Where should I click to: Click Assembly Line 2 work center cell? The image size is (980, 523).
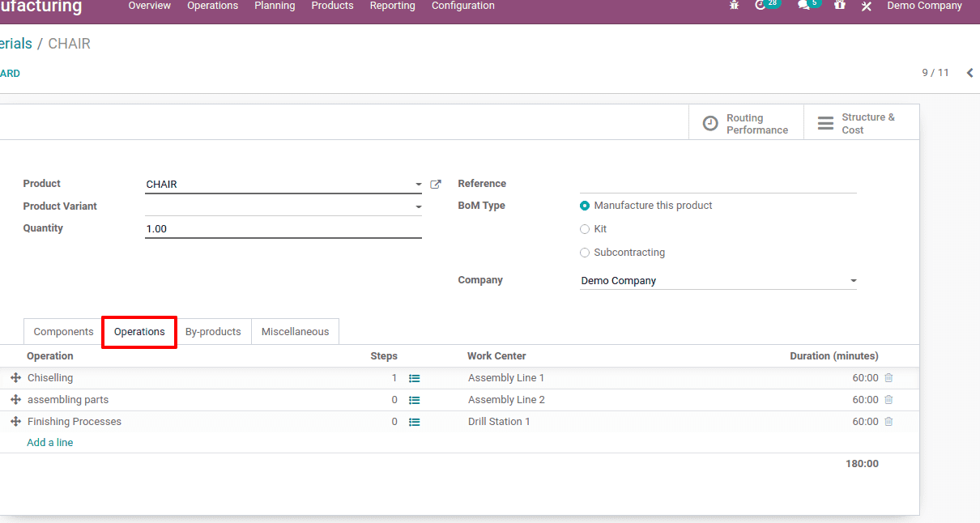(506, 400)
